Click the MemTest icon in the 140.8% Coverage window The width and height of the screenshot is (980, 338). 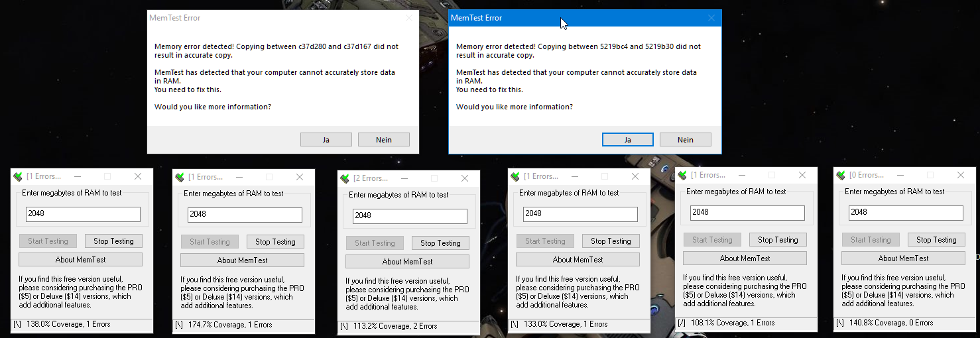coord(840,175)
